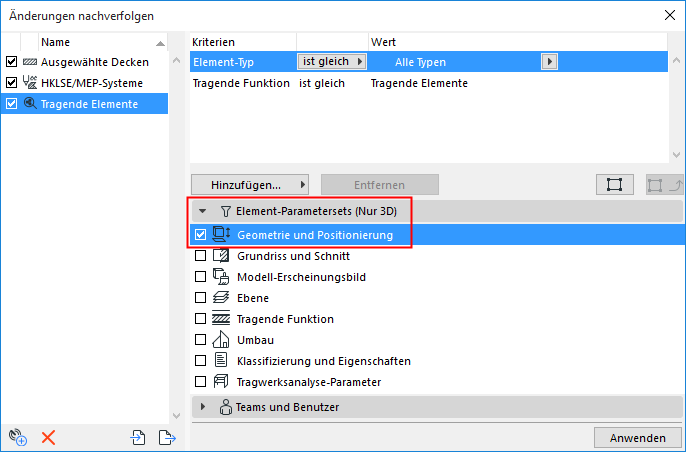Screen dimensions: 686x452
Task: Click the Umbau renovation icon
Action: point(221,340)
